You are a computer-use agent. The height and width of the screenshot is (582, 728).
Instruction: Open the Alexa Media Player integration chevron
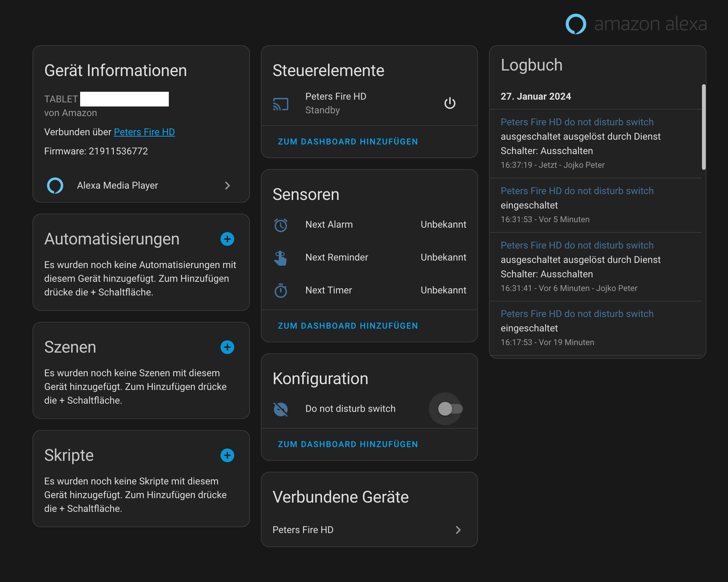point(227,186)
